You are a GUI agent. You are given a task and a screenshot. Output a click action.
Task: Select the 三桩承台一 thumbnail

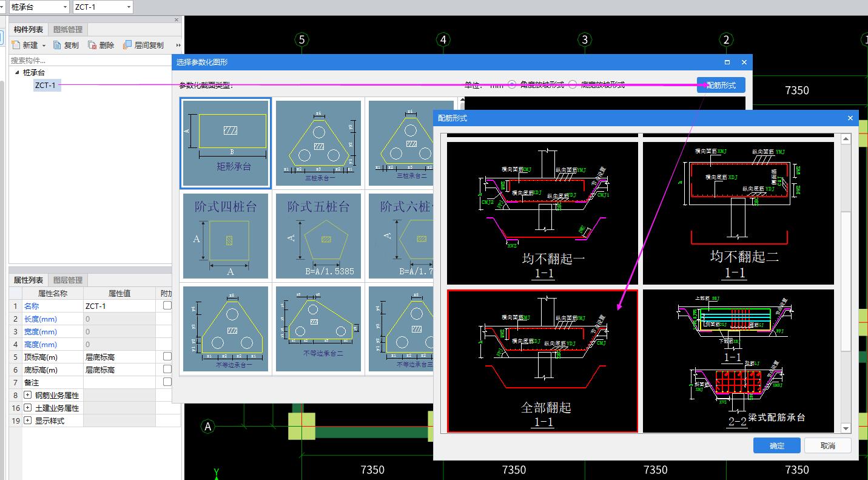[x=318, y=143]
